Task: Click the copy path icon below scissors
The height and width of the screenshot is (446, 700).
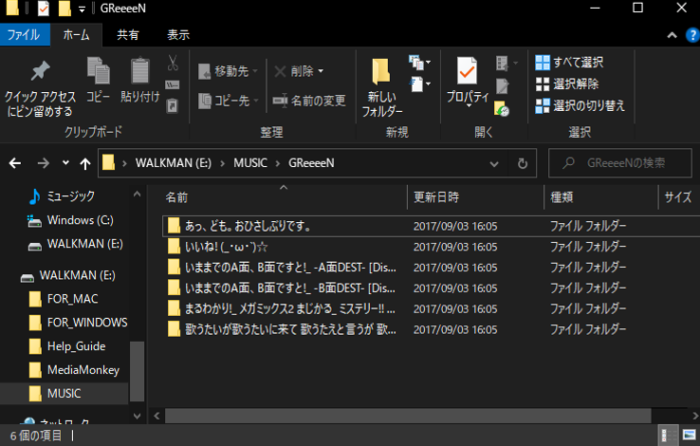Action: coord(172,84)
